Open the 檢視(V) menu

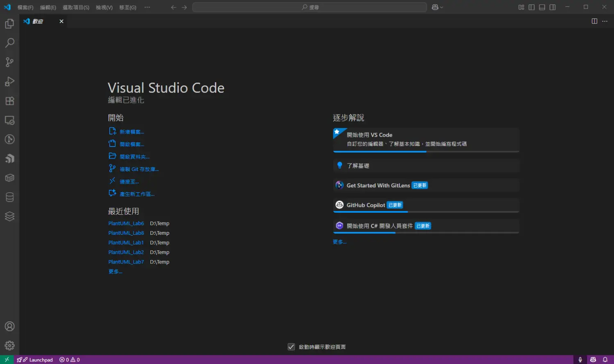point(104,7)
